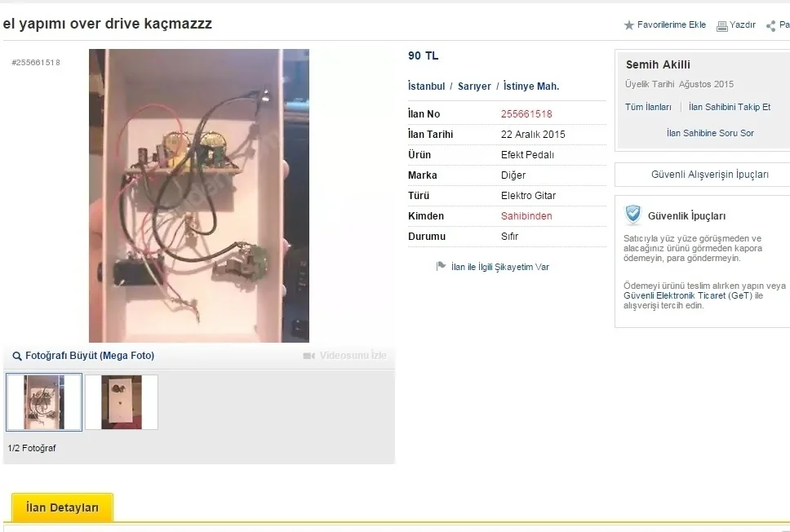Open the İlan Detayları tab
Image resolution: width=790 pixels, height=532 pixels.
click(63, 508)
